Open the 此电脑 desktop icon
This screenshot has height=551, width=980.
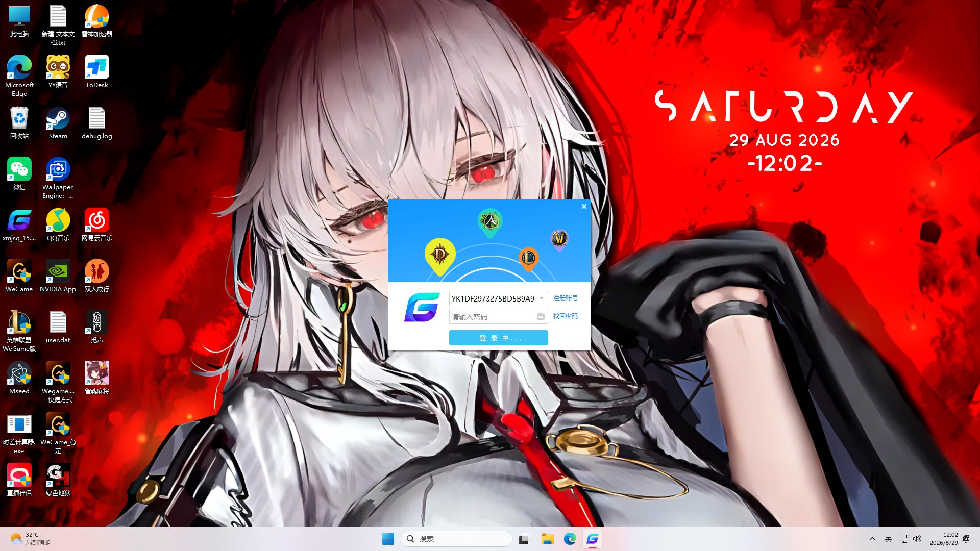pos(19,21)
